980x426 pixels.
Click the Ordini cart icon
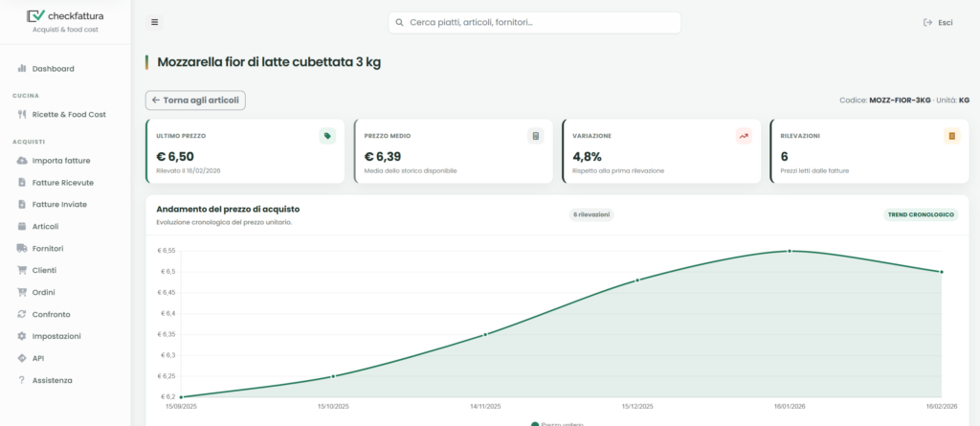[x=22, y=292]
